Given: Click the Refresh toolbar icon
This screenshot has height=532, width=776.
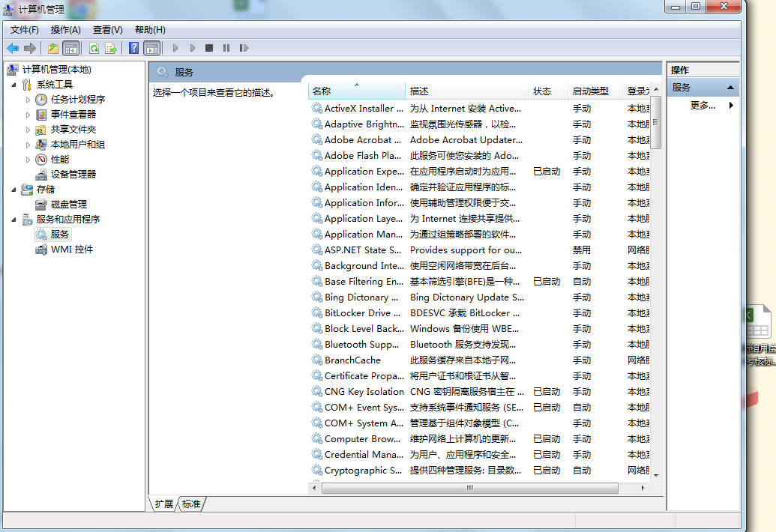Looking at the screenshot, I should tap(94, 48).
